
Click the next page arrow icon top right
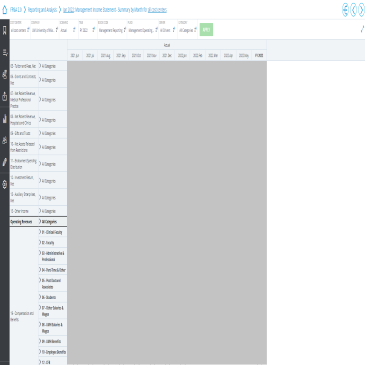point(361,10)
